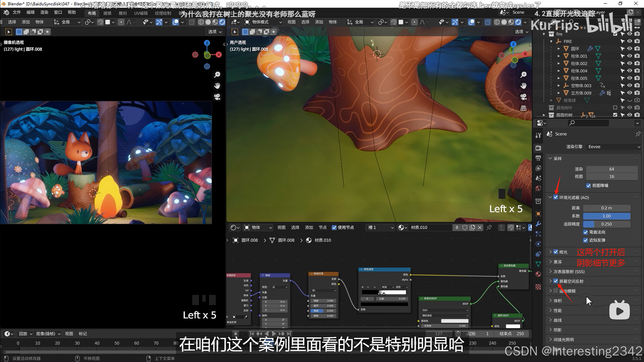The image size is (644, 362).
Task: Uncheck Screen Space Reflections (屏幕空间反射)
Action: [556, 281]
